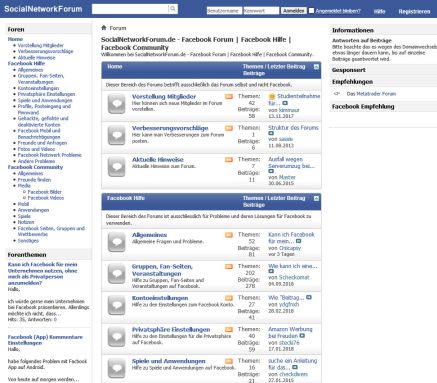
Task: Go to last post icon after suche ein Anleitung
Action: click(295, 367)
